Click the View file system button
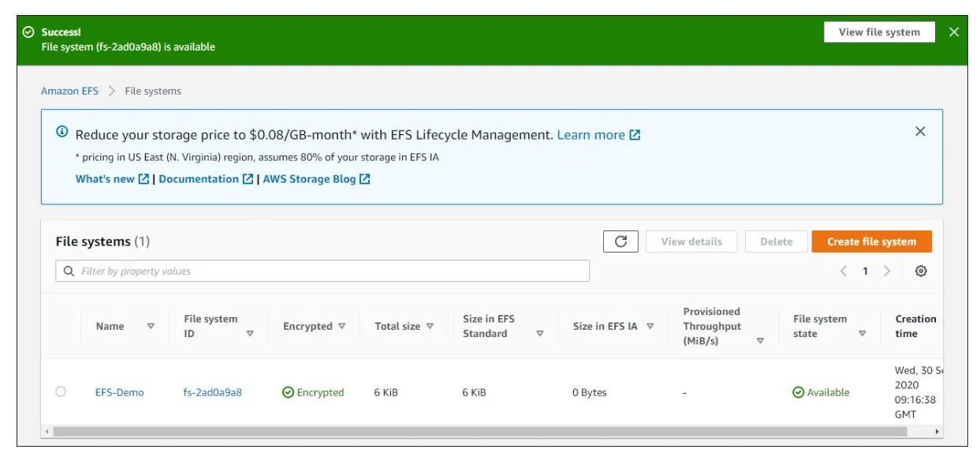The image size is (980, 468). pos(879,32)
